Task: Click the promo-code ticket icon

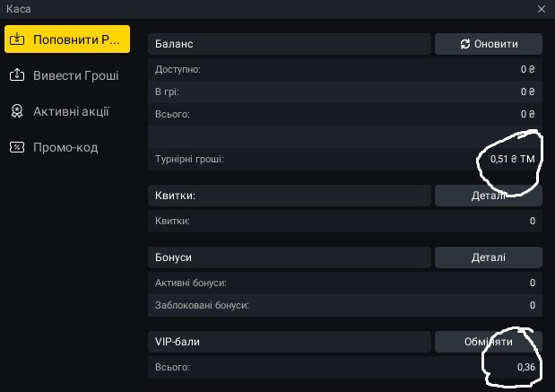Action: coord(16,147)
